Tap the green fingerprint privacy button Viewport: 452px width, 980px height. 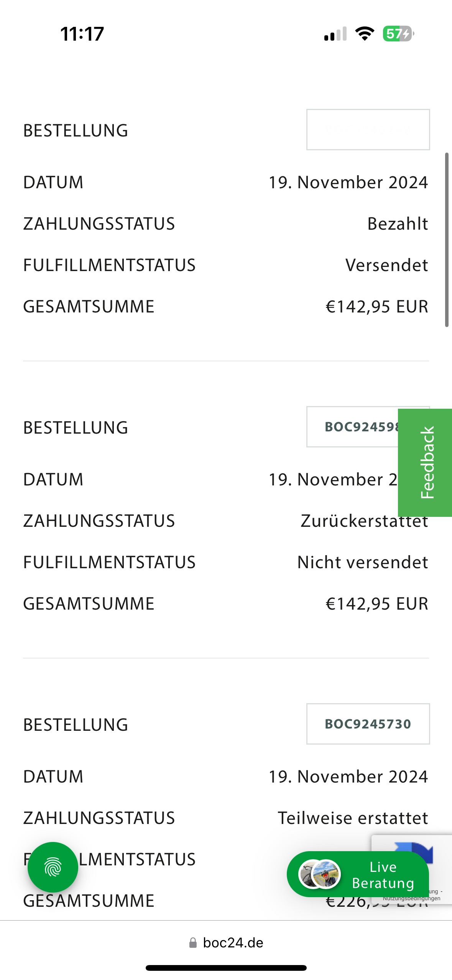pyautogui.click(x=53, y=867)
